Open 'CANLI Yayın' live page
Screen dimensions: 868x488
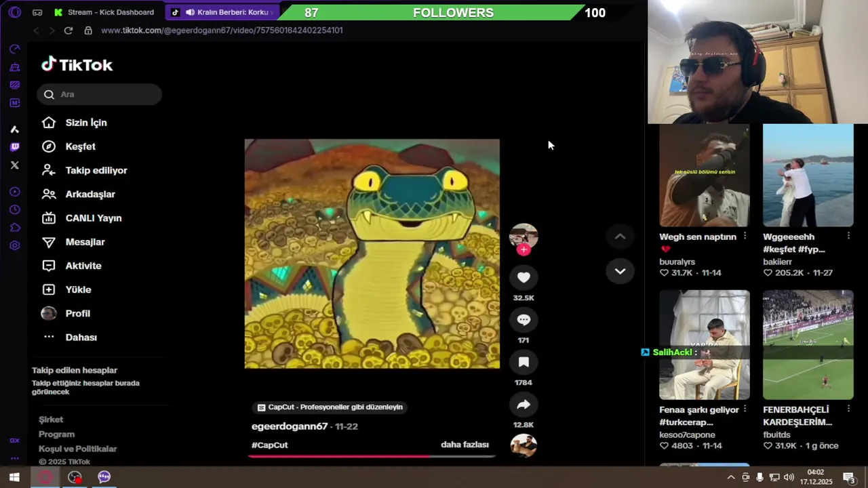(x=81, y=218)
